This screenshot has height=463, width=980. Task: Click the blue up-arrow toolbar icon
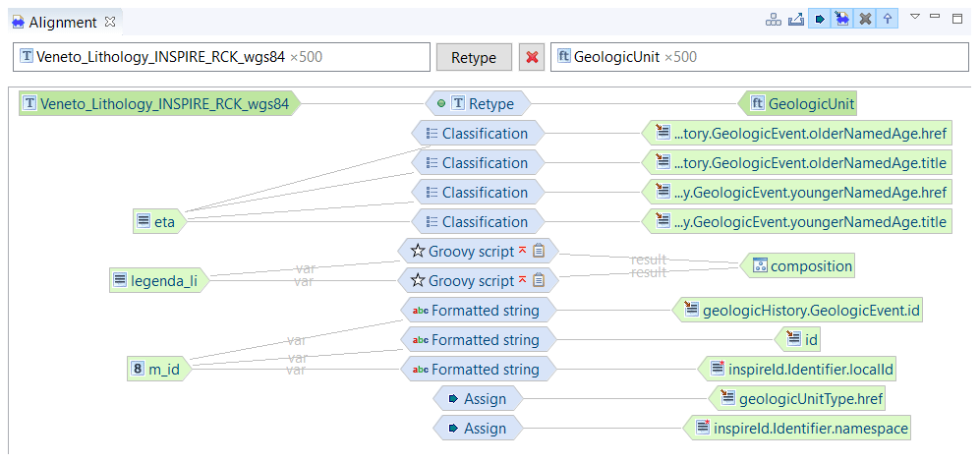pos(888,19)
